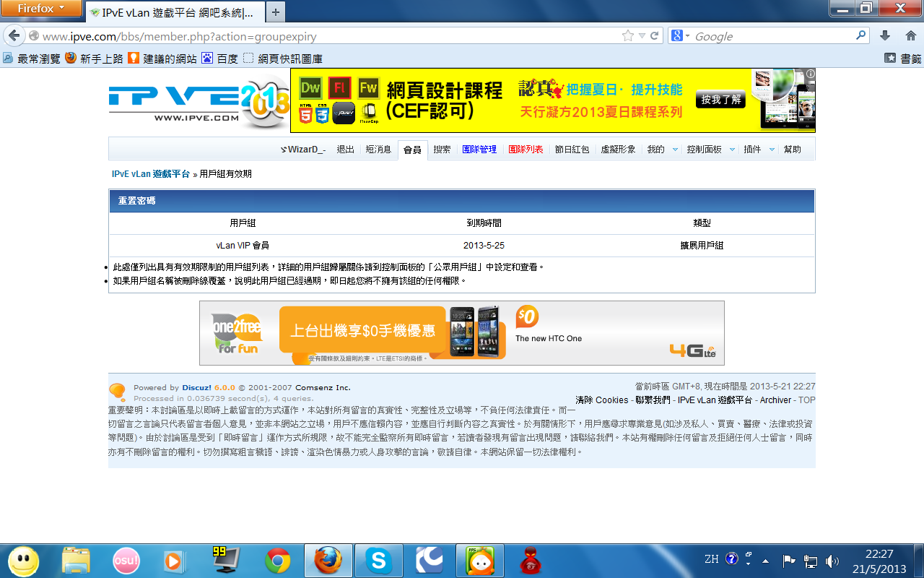924x578 pixels.
Task: Jump to TOP via footer link
Action: pyautogui.click(x=806, y=400)
